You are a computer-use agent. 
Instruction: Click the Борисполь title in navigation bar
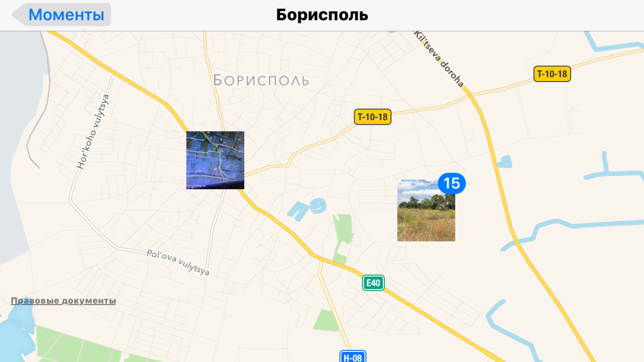coord(322,15)
